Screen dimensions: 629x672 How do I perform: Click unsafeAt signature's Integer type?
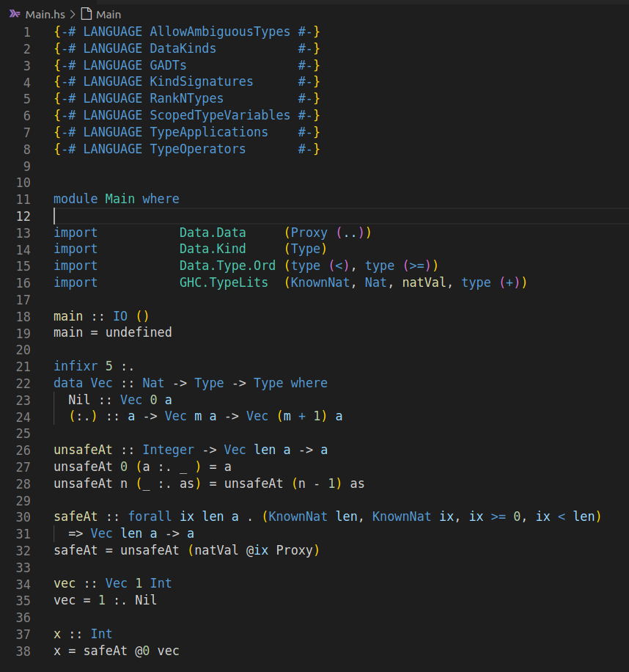coord(168,450)
